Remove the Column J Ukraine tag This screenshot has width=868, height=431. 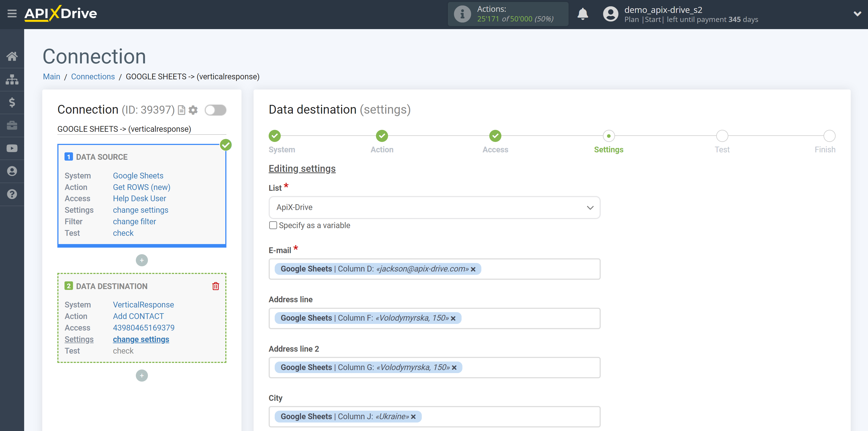click(414, 417)
